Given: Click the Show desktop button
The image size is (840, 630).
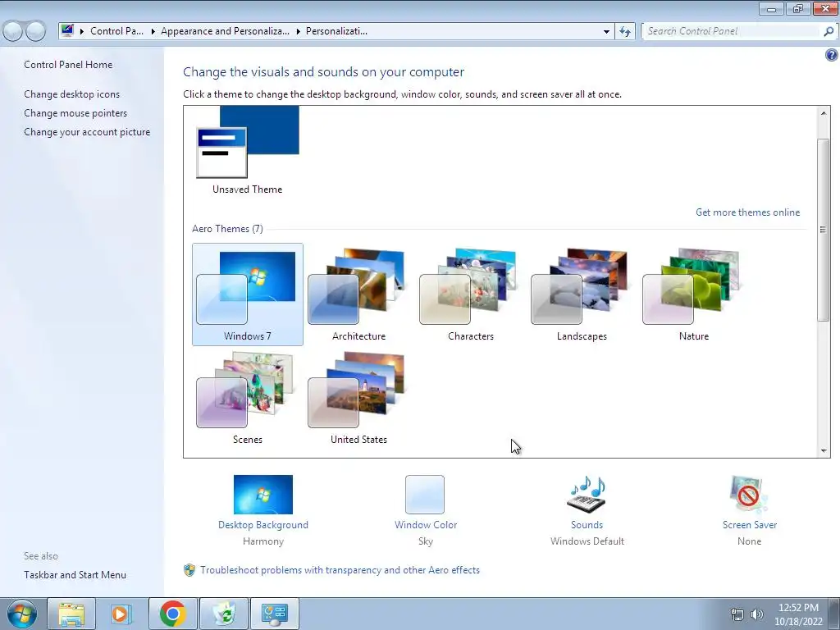Looking at the screenshot, I should [x=834, y=614].
